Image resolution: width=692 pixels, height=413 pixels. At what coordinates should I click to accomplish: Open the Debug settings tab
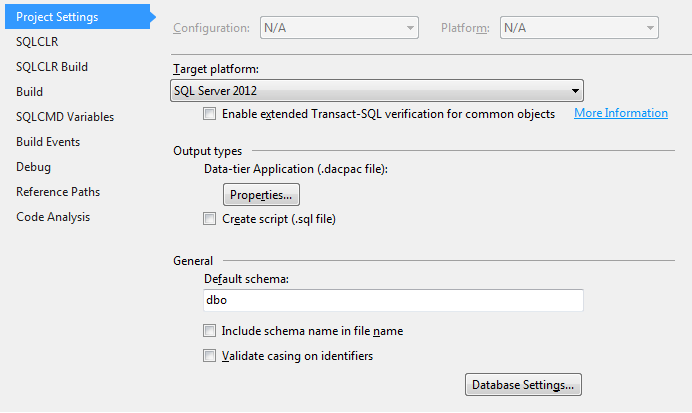34,167
